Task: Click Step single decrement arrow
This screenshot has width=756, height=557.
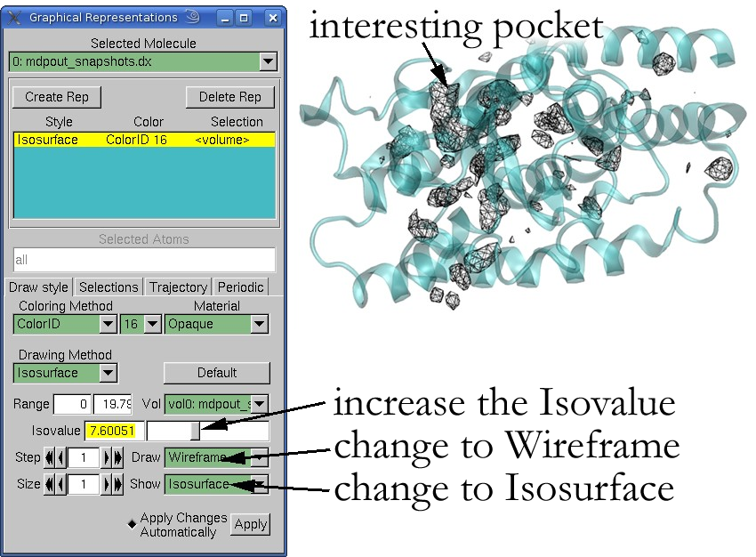Action: click(60, 457)
